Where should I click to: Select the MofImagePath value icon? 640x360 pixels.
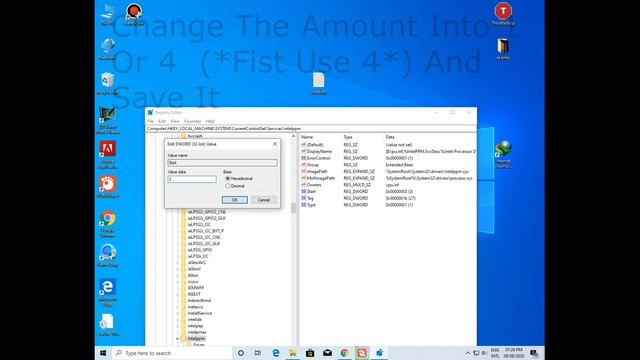[304, 178]
